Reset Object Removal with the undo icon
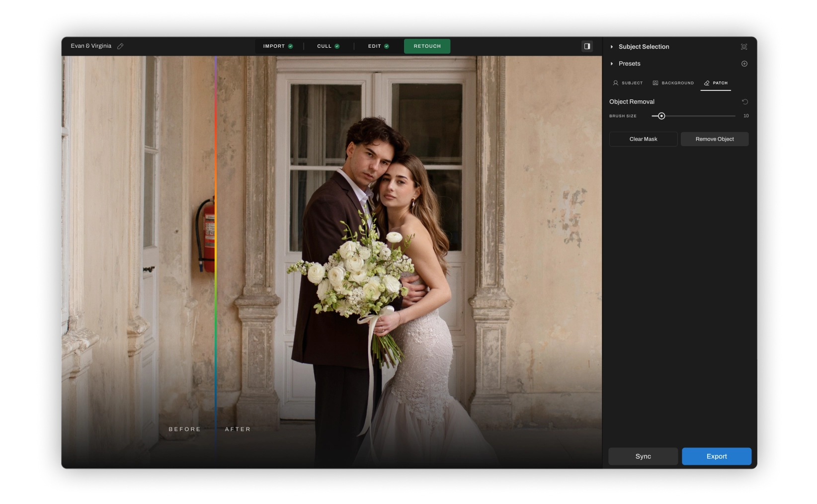Image resolution: width=817 pixels, height=504 pixels. tap(744, 102)
